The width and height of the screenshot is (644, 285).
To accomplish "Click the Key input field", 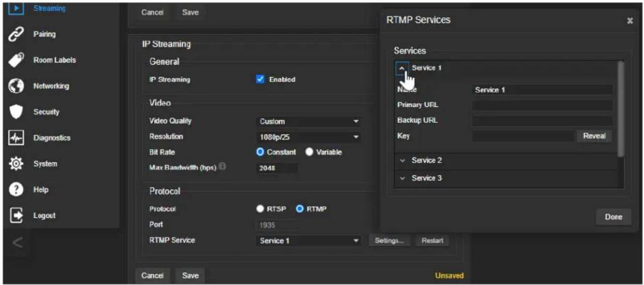I will tap(523, 136).
